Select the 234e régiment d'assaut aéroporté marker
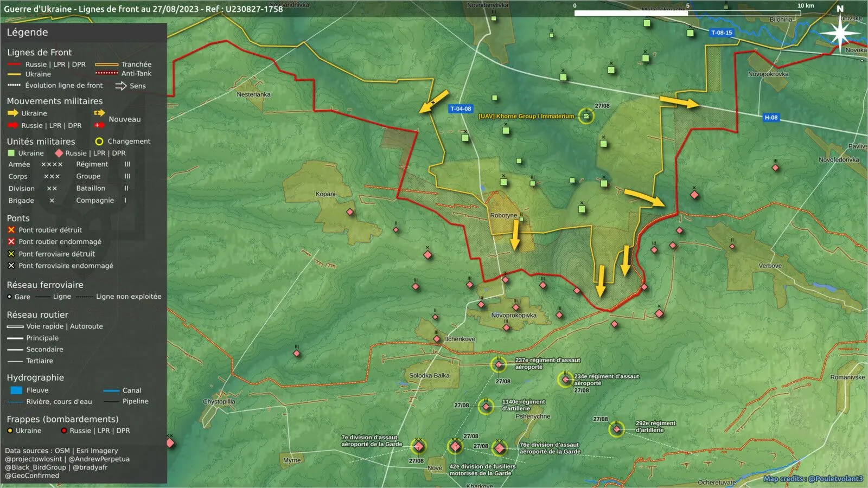868x488 pixels. (565, 380)
